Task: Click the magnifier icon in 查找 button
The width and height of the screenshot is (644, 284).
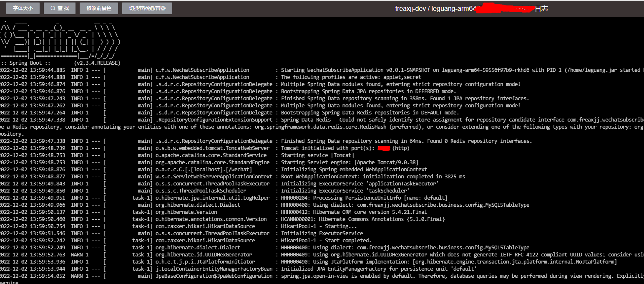Action: click(53, 8)
